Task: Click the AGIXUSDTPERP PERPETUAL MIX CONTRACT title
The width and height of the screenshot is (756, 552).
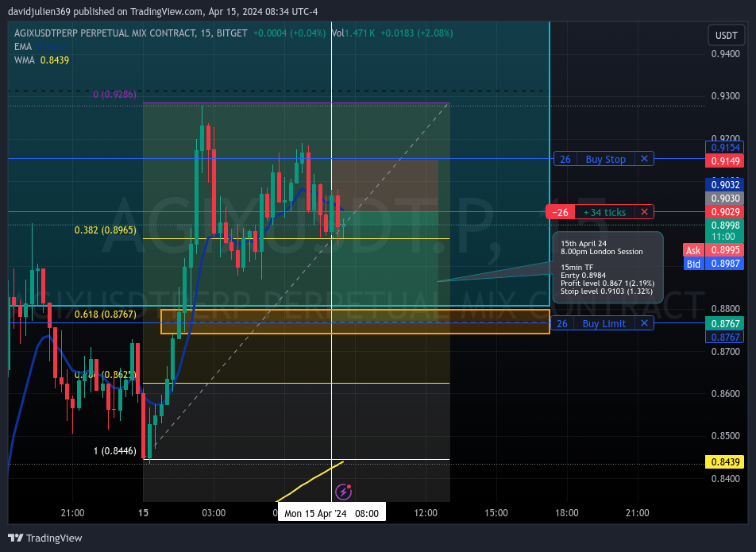Action: (x=105, y=33)
